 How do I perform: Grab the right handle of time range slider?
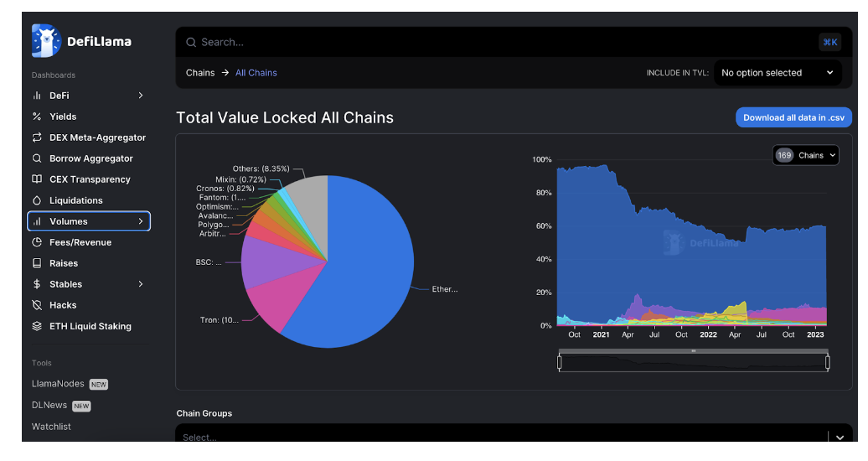click(828, 362)
